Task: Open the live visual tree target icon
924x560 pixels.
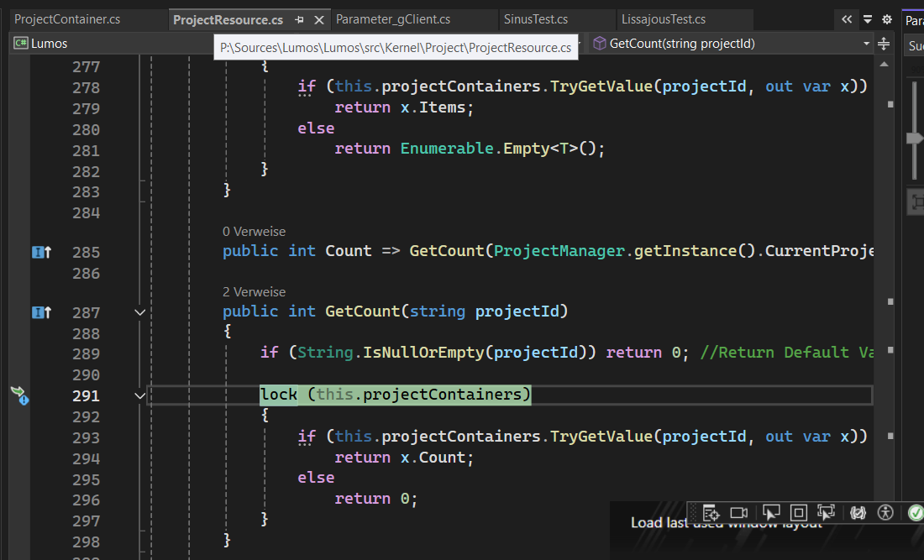Action: (x=711, y=513)
